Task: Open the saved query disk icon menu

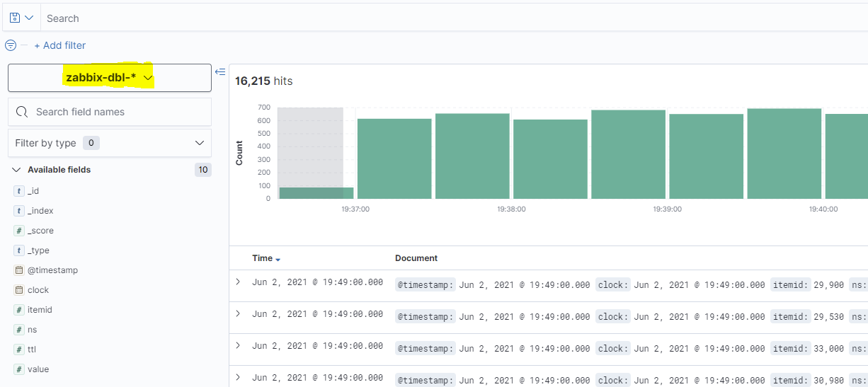Action: [21, 18]
